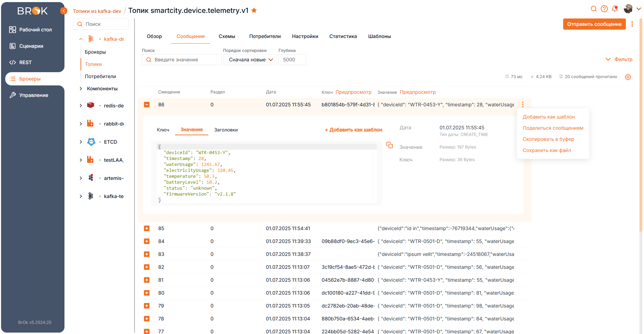Click the Отправить сообщение button

(594, 24)
